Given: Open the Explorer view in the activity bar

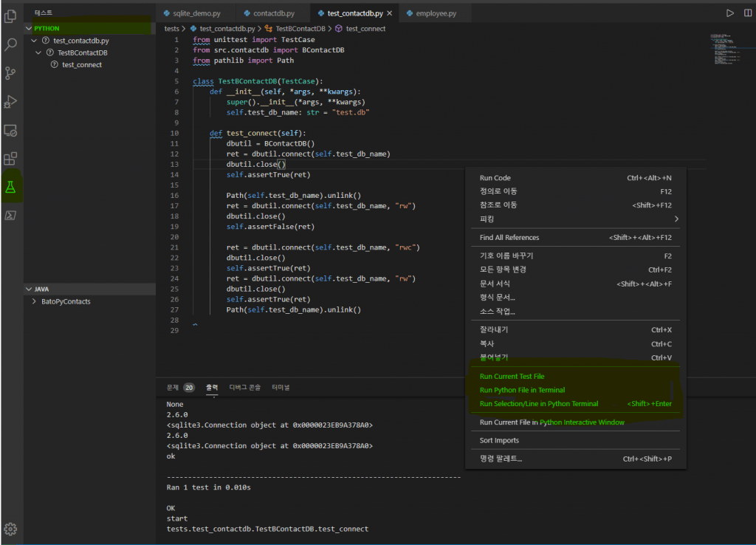Looking at the screenshot, I should click(11, 16).
